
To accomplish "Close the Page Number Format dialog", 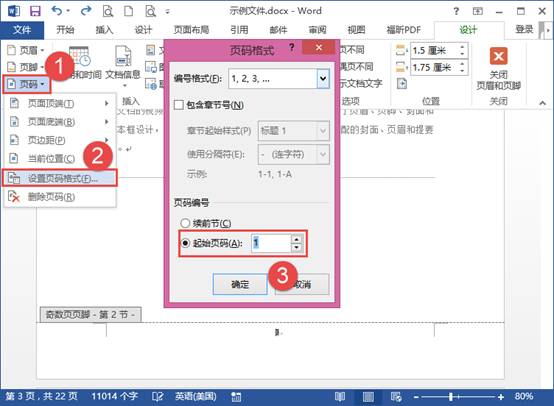I will [319, 47].
